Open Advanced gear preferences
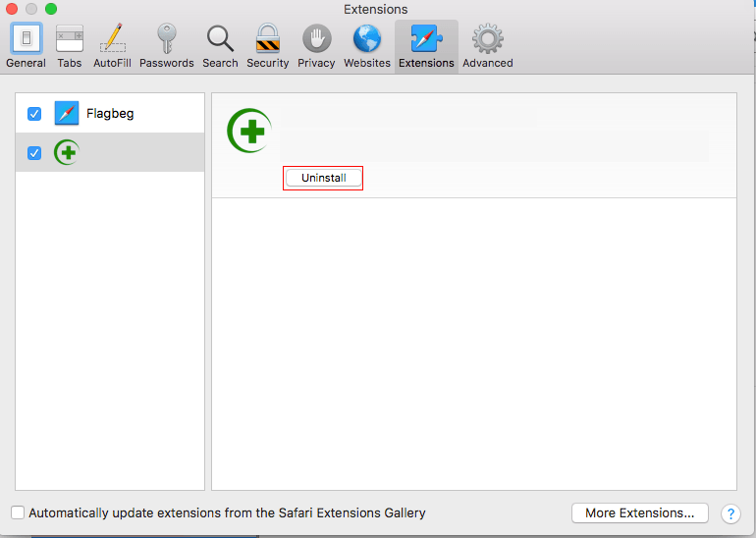The image size is (756, 538). tap(487, 46)
